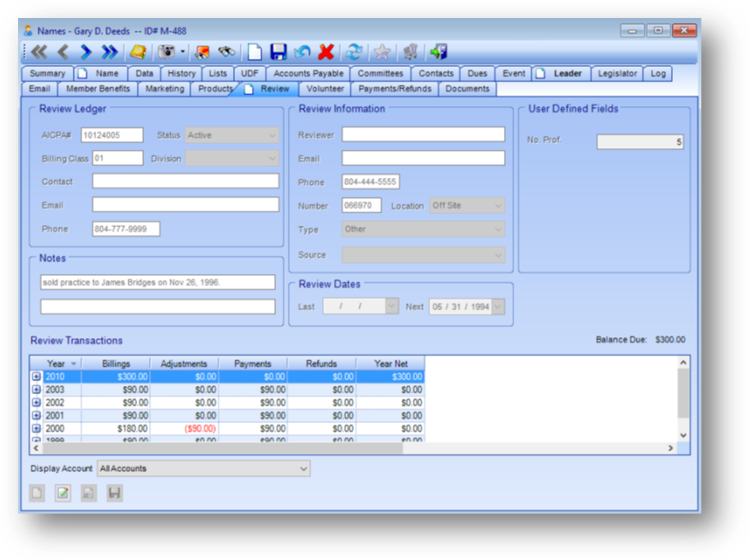Open the Committees tab
749x560 pixels.
(x=380, y=74)
